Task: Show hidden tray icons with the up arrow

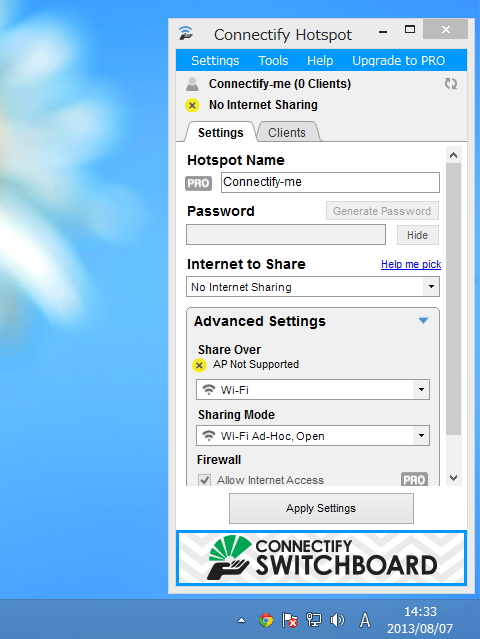Action: pyautogui.click(x=242, y=621)
